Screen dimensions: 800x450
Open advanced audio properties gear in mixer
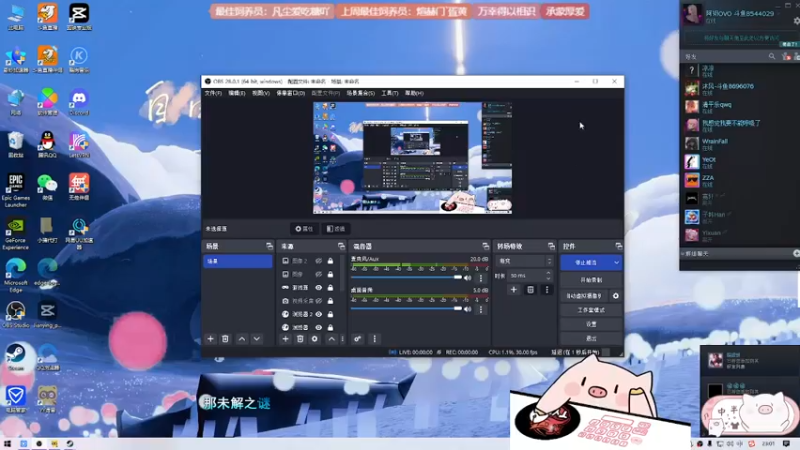click(x=357, y=339)
